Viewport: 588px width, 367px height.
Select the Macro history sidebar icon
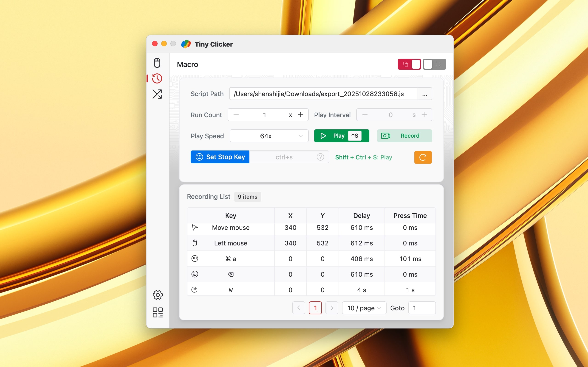(x=157, y=78)
